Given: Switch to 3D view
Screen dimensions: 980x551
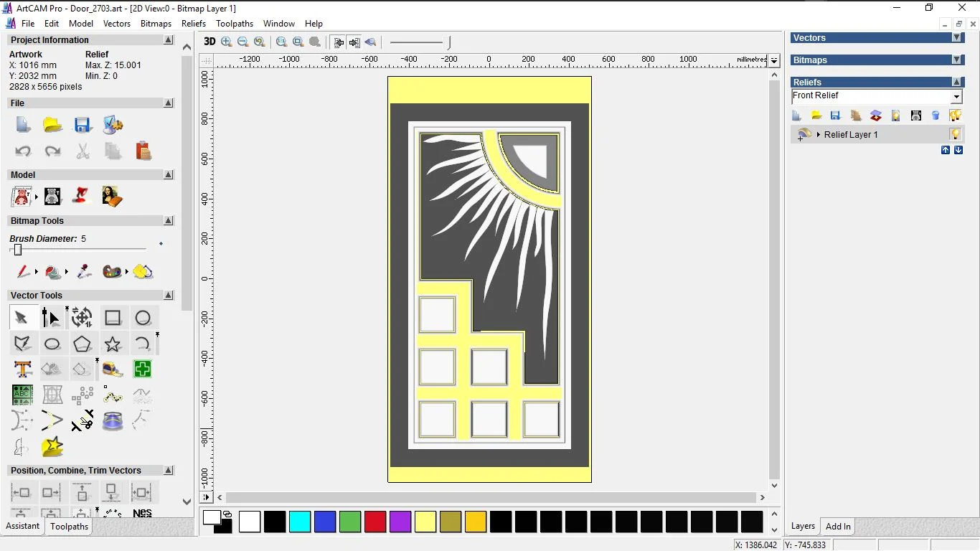Looking at the screenshot, I should pos(209,42).
